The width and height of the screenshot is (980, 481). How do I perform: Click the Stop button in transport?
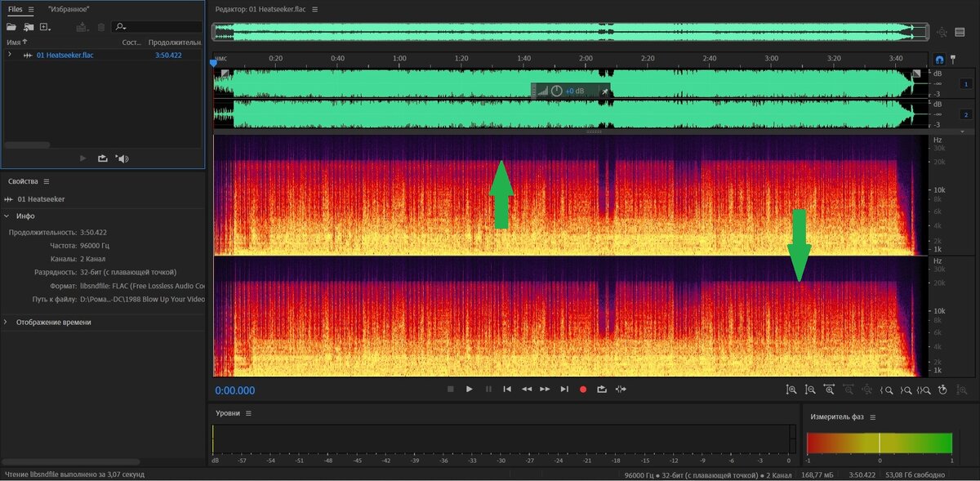pos(450,390)
